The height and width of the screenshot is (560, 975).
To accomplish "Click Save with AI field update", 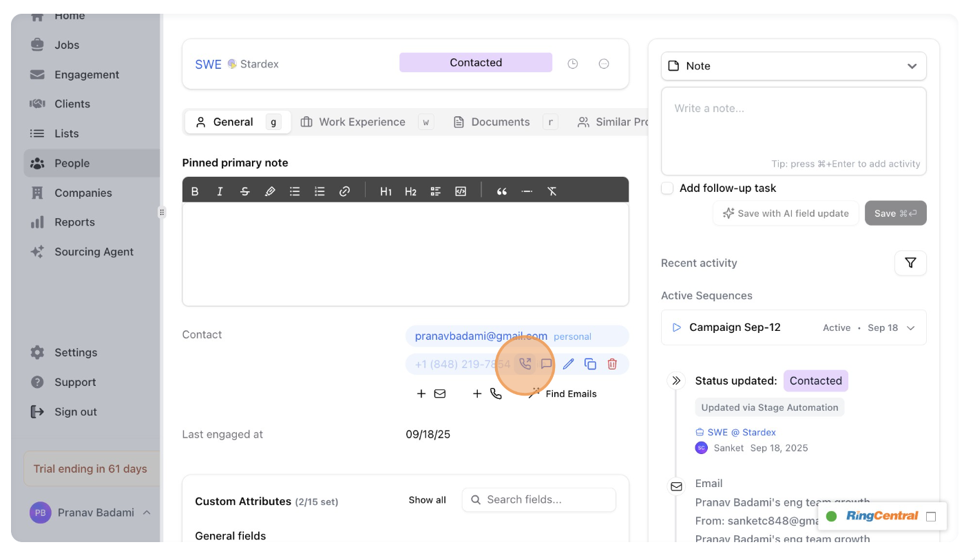I will pos(786,213).
